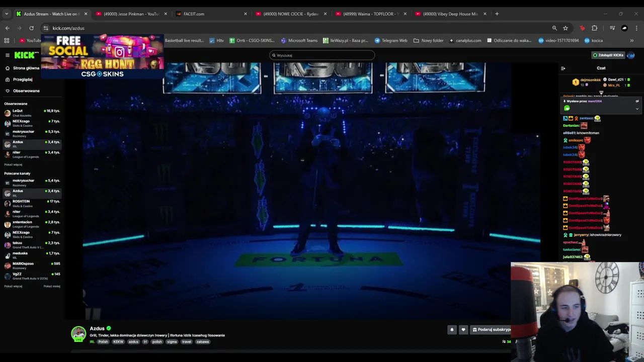Click the notification bell for Azdus
Viewport: 644px width, 362px height.
coord(452,329)
